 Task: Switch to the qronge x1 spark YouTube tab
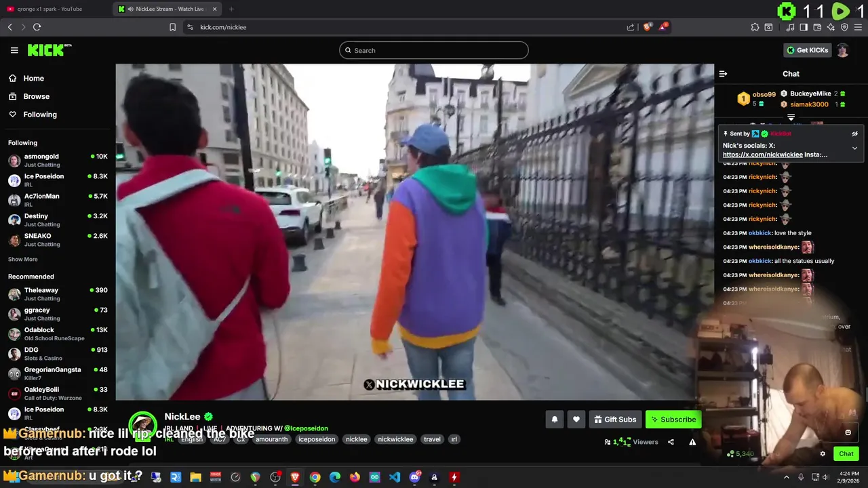point(54,9)
